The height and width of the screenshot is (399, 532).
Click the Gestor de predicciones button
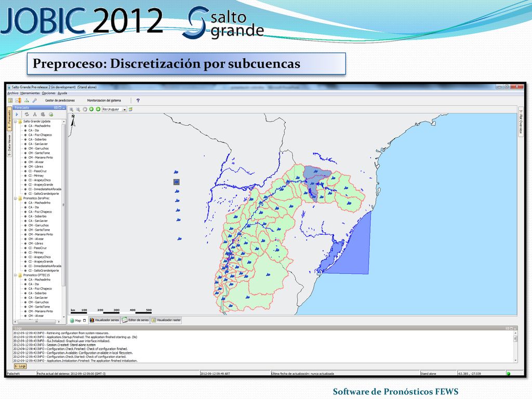click(x=60, y=100)
